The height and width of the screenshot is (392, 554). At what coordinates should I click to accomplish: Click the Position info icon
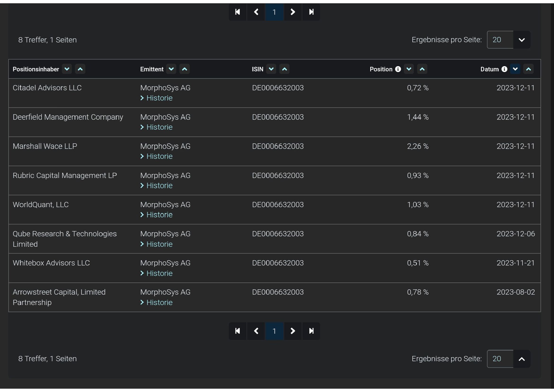point(398,69)
